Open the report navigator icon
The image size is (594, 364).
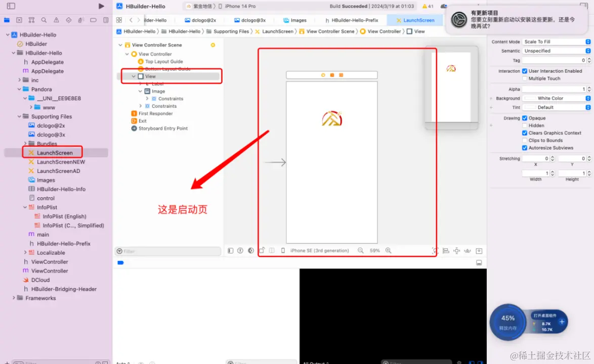coord(106,20)
